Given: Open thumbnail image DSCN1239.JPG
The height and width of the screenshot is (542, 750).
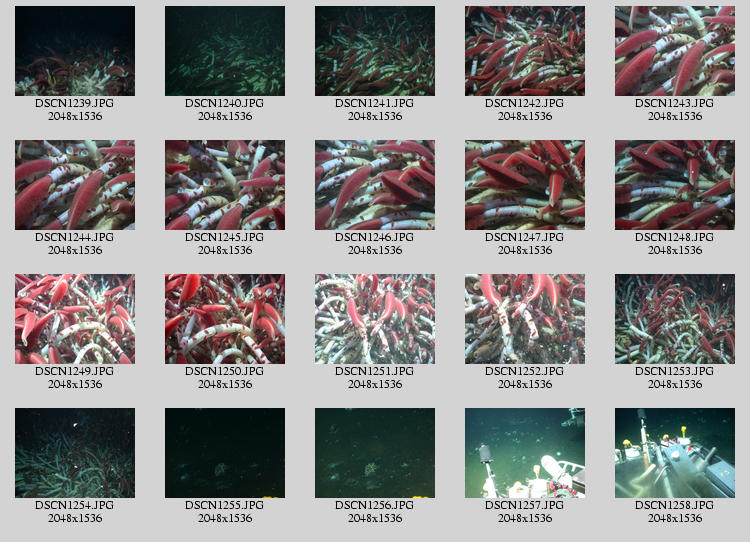Looking at the screenshot, I should (75, 51).
